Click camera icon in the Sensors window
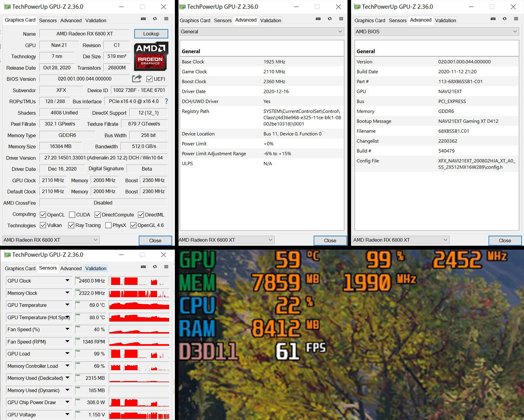The width and height of the screenshot is (524, 420). click(143, 267)
